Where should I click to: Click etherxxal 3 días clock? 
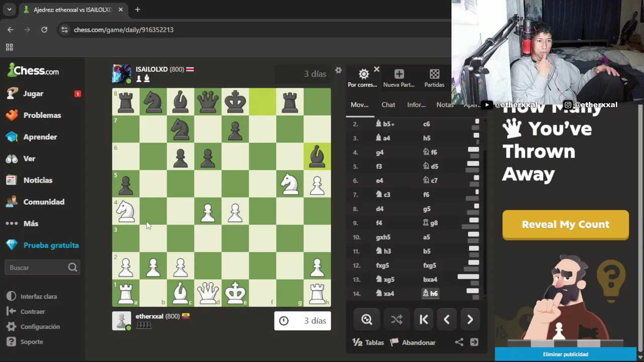pos(302,321)
